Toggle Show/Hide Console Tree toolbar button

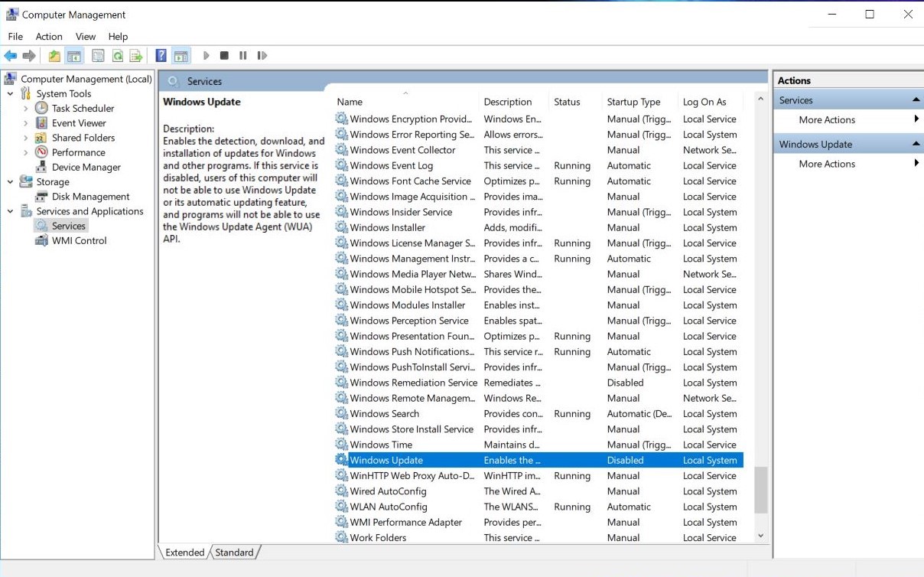pyautogui.click(x=74, y=56)
